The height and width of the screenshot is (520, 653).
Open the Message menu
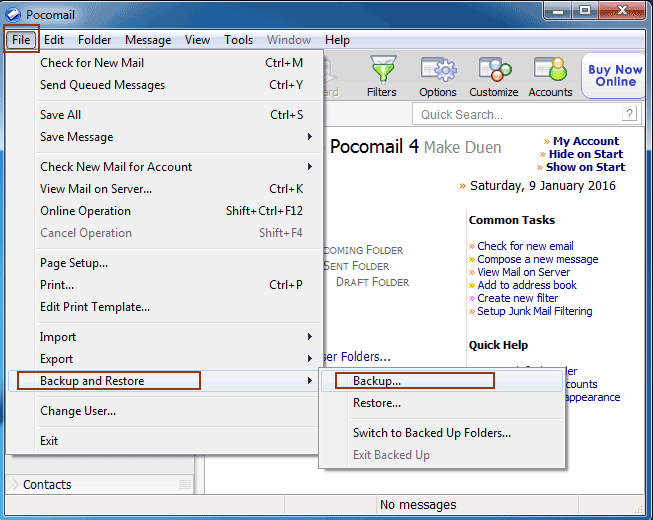pyautogui.click(x=148, y=40)
